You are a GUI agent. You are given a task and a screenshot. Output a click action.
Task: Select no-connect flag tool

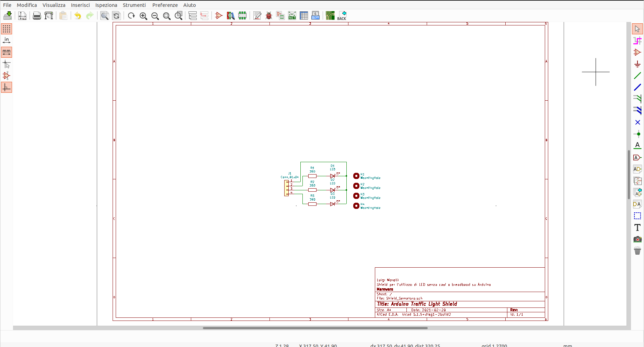point(637,122)
